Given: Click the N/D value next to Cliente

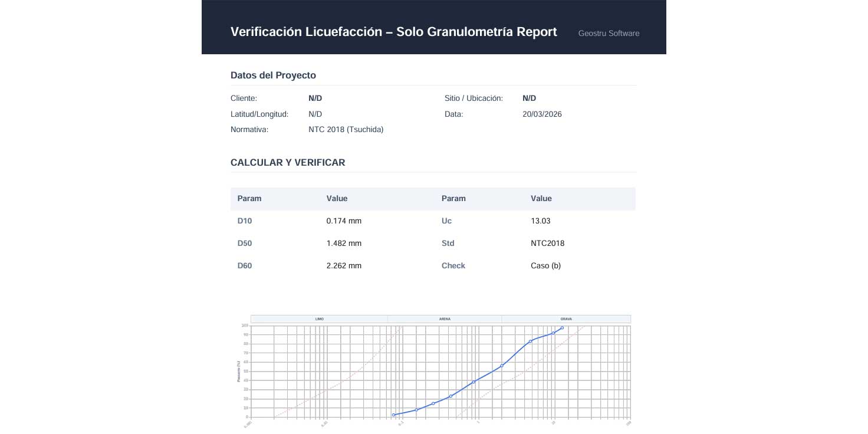Looking at the screenshot, I should 315,98.
